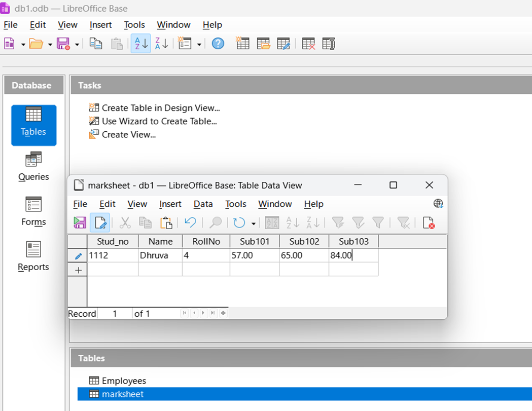
Task: Open Insert menu in main Base window
Action: coord(100,25)
